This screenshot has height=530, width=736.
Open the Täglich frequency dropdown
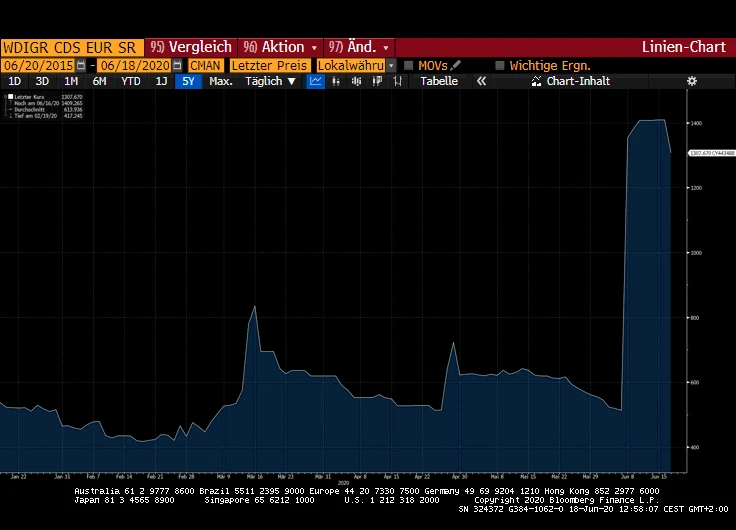(271, 81)
